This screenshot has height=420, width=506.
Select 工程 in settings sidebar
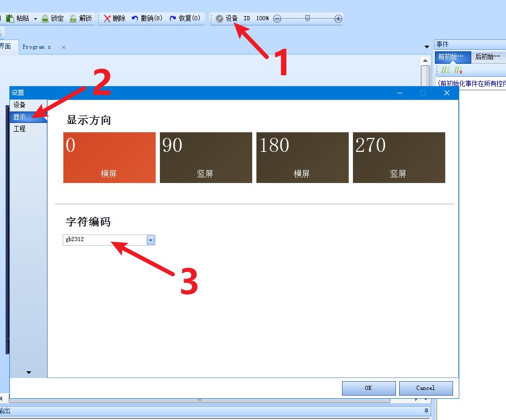tap(20, 129)
